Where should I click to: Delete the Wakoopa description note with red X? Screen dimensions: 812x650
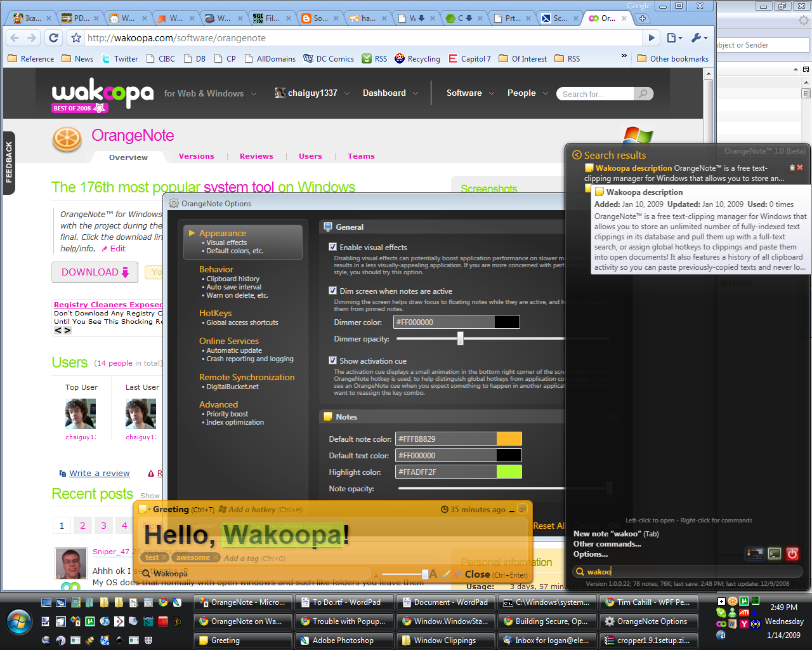(800, 168)
